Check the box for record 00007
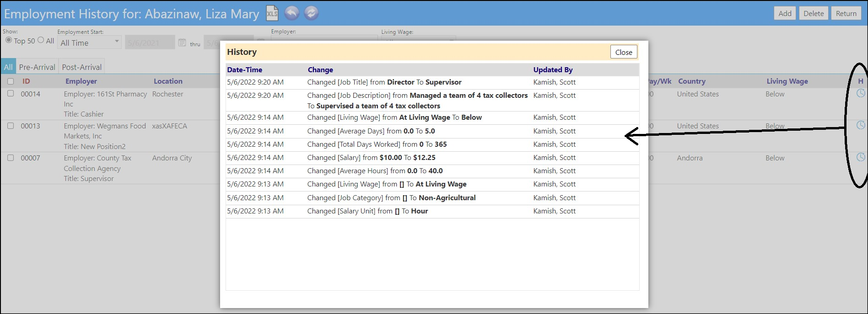 click(11, 158)
